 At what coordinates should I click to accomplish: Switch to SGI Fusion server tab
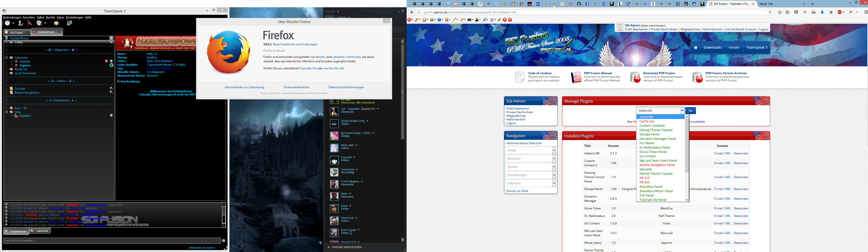point(16,32)
